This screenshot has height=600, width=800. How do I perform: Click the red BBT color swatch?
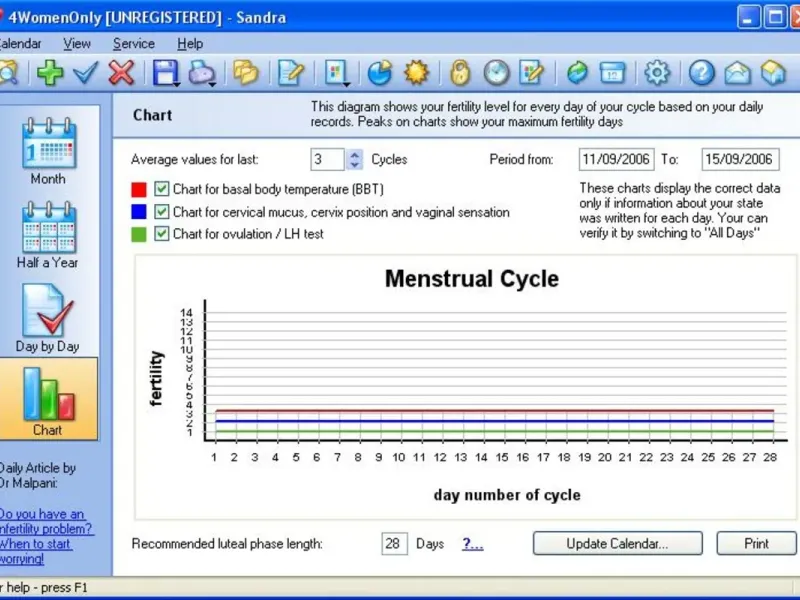(x=139, y=189)
